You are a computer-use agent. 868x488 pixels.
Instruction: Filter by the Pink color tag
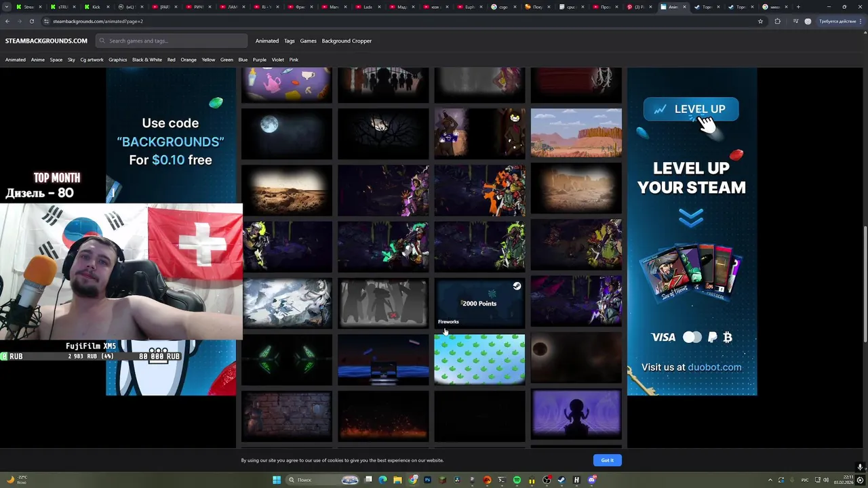tap(294, 60)
